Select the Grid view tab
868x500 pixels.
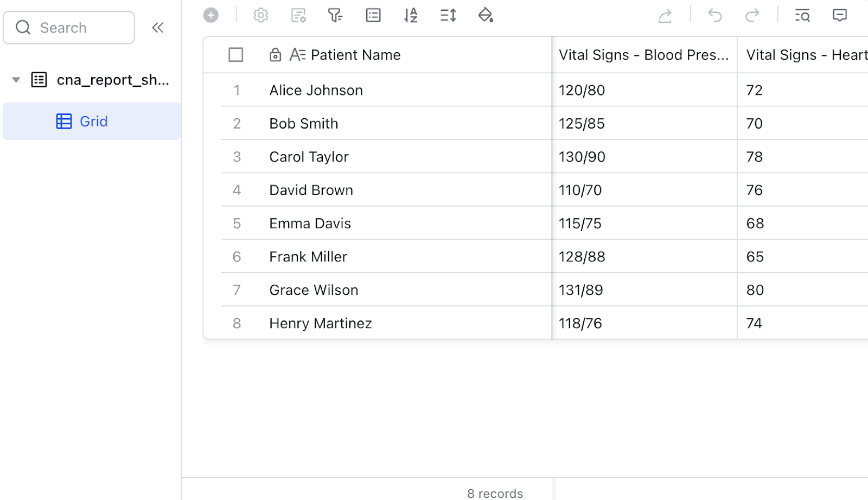point(92,121)
